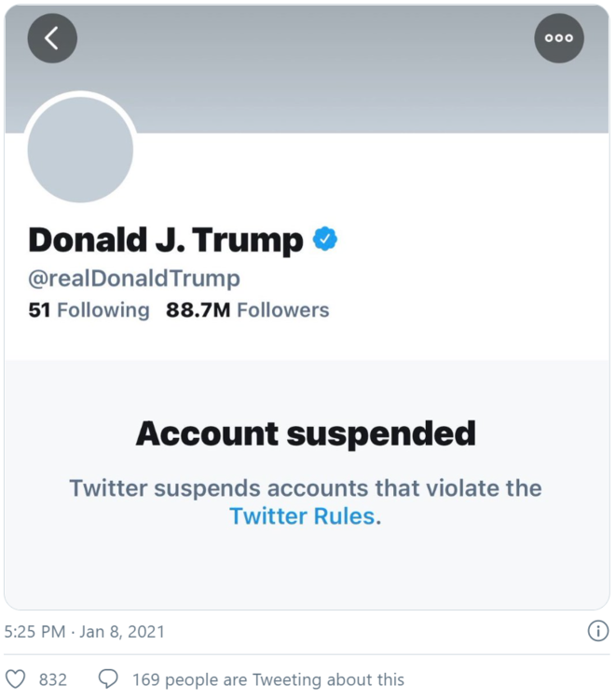Open '169 people are Tweeting about this'
The width and height of the screenshot is (616, 699).
(x=268, y=679)
